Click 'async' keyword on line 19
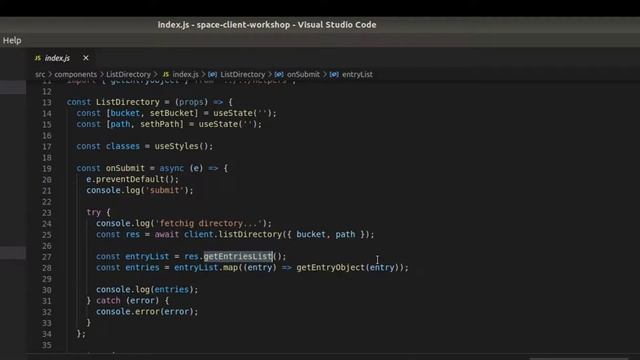Screen dimensions: 640x360 (x=171, y=168)
